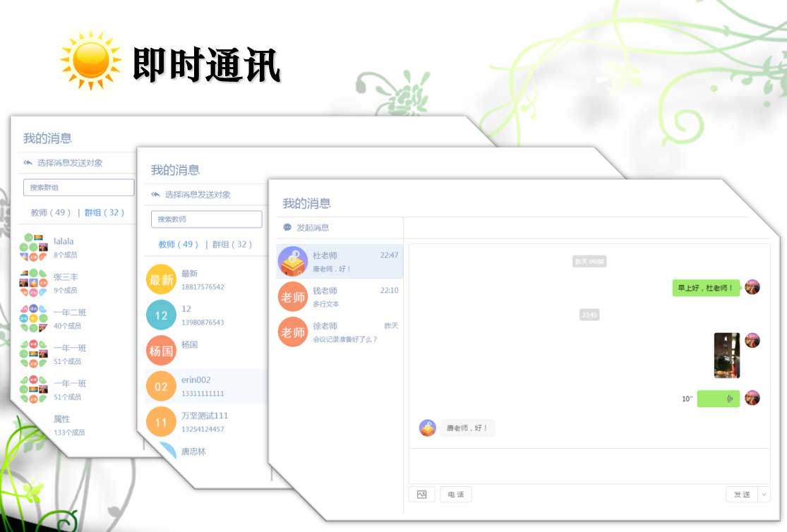Viewport: 787px width, 532px height.
Task: Click the 一年二班 group avatar icon
Action: 34,319
